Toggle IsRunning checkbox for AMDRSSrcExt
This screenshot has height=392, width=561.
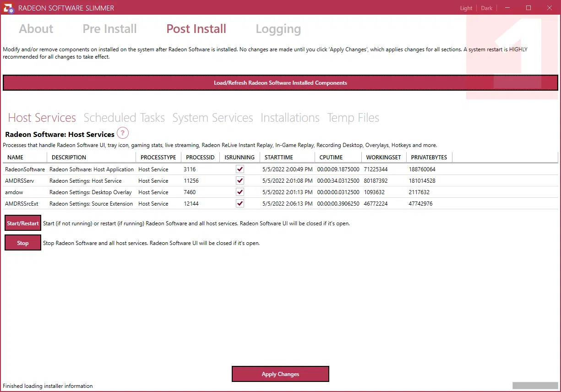tap(240, 203)
